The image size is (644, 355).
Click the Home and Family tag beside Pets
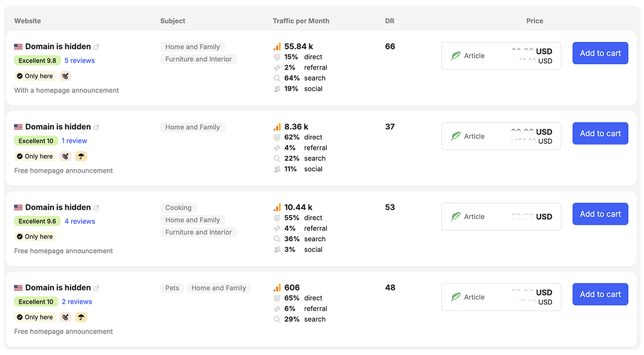[219, 288]
